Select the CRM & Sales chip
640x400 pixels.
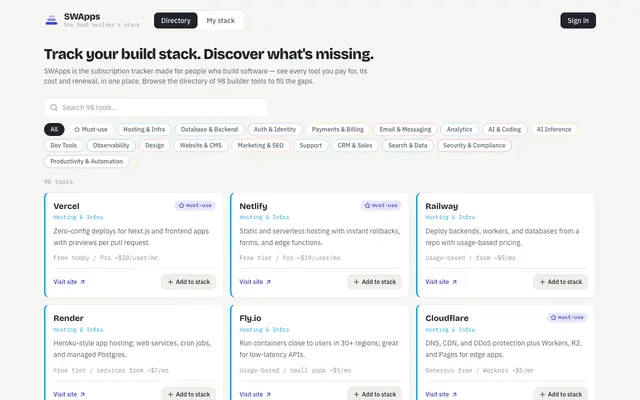pos(355,145)
